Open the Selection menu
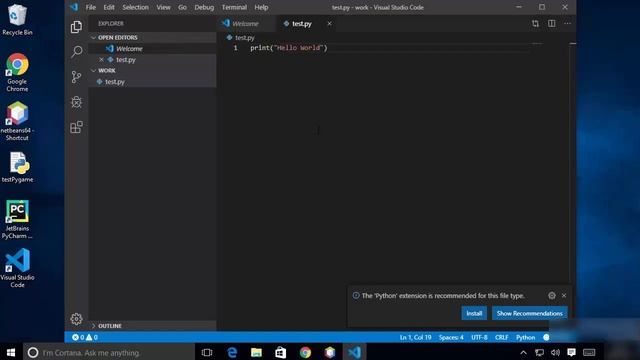The image size is (640, 360). [136, 7]
